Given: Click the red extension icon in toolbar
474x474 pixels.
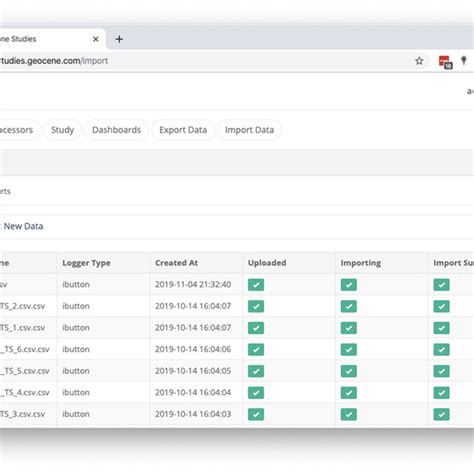Looking at the screenshot, I should (x=445, y=62).
